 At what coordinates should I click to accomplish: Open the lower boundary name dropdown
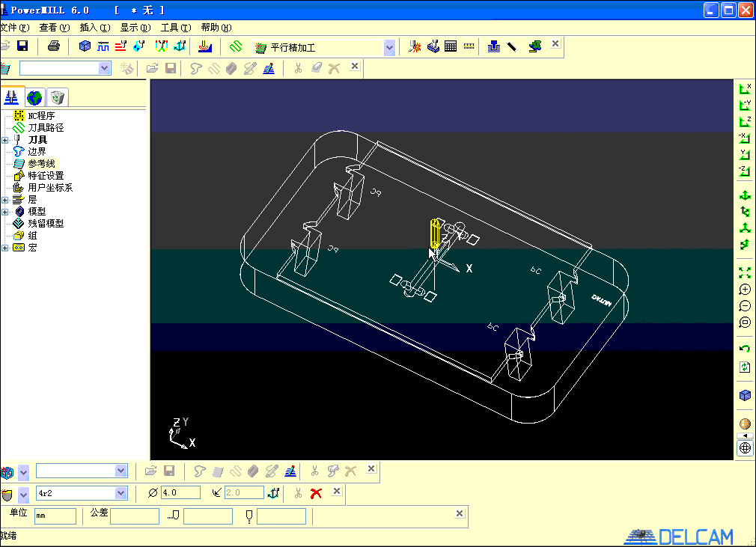coord(121,471)
